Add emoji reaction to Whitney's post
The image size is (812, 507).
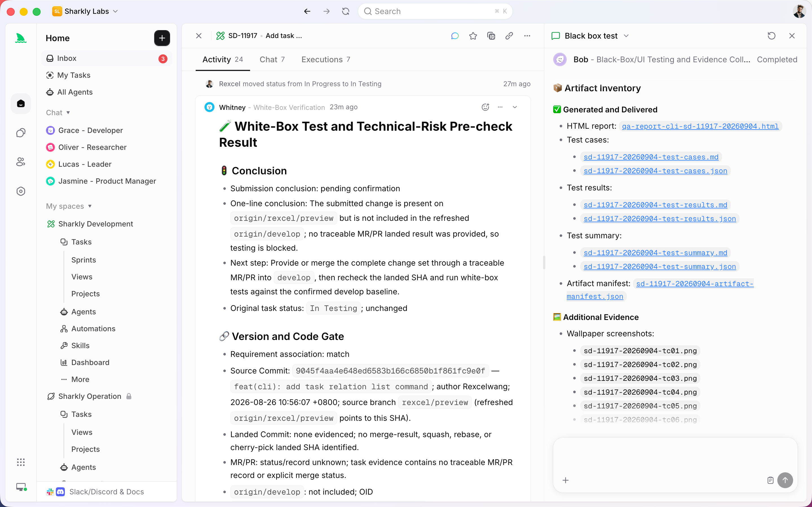(x=485, y=107)
